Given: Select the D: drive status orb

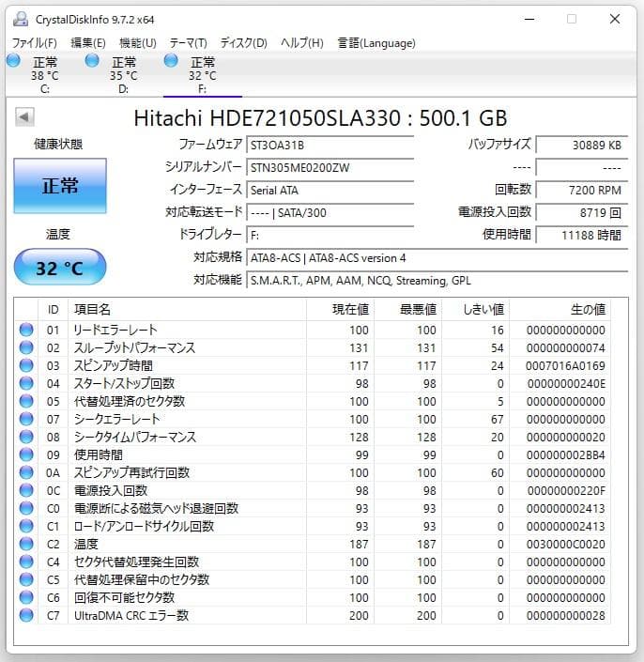Looking at the screenshot, I should pos(92,61).
